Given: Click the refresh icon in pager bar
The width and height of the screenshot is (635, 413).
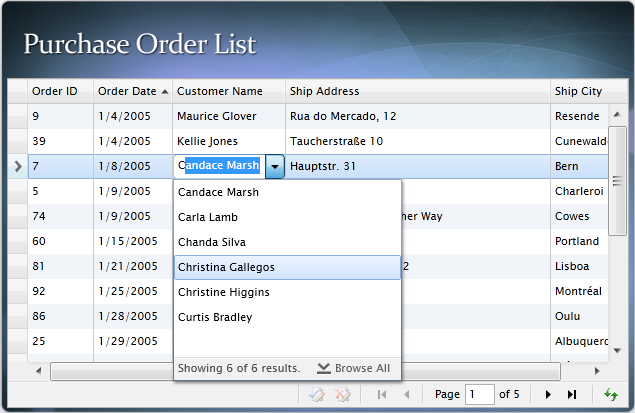Looking at the screenshot, I should 611,395.
